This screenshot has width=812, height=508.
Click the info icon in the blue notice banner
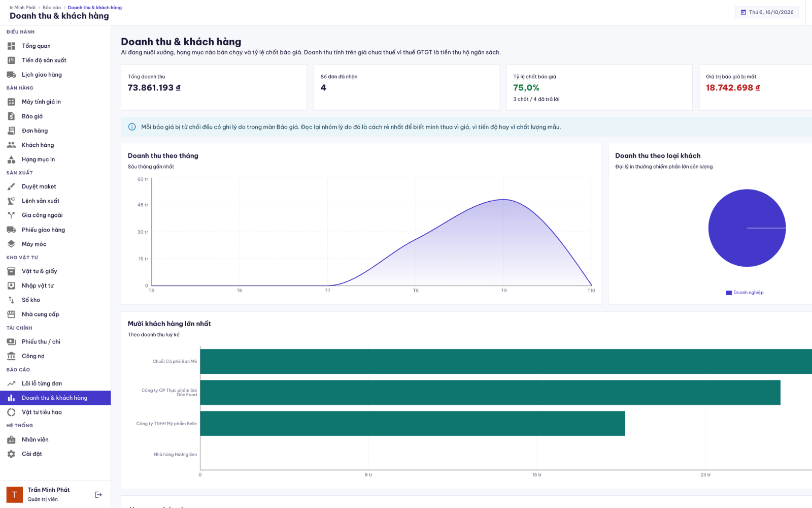[x=132, y=127]
